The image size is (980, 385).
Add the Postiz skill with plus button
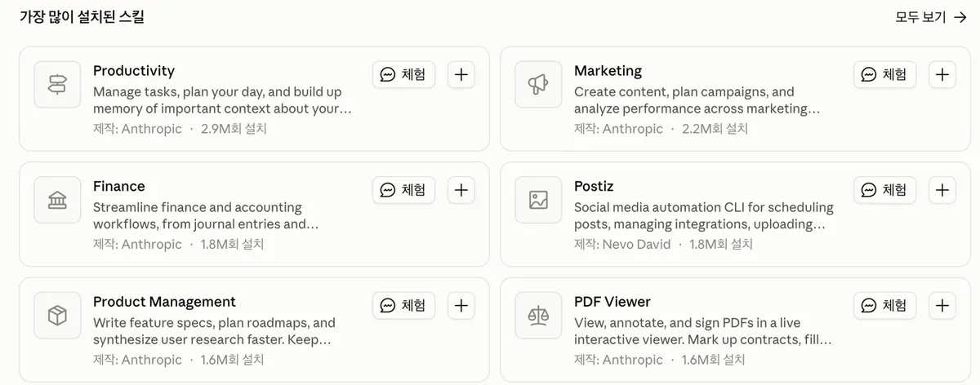tap(942, 190)
